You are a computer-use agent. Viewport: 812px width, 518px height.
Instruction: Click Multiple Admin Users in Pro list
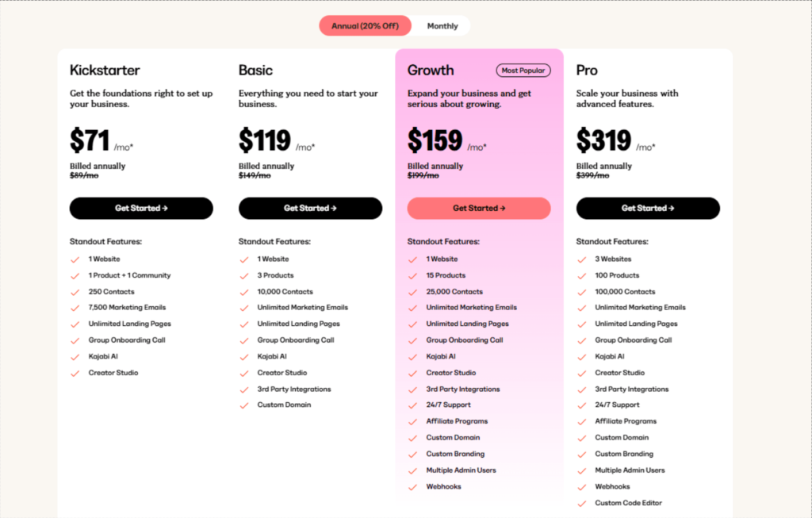(630, 470)
